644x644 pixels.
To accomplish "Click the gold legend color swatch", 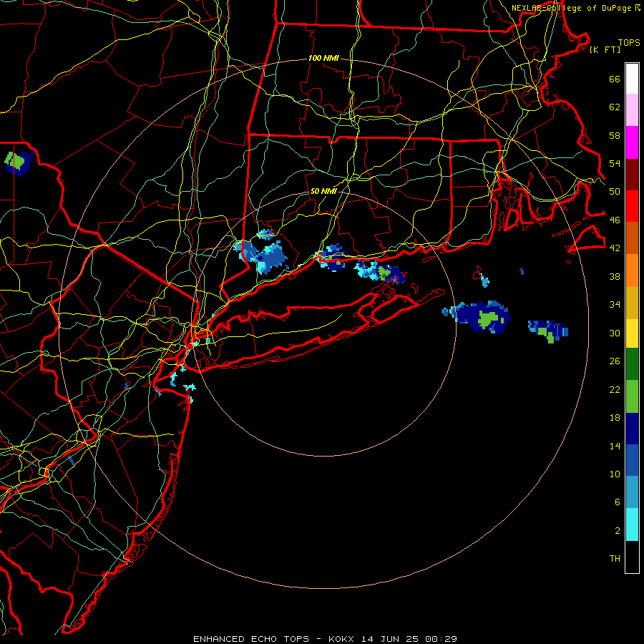I will [632, 303].
